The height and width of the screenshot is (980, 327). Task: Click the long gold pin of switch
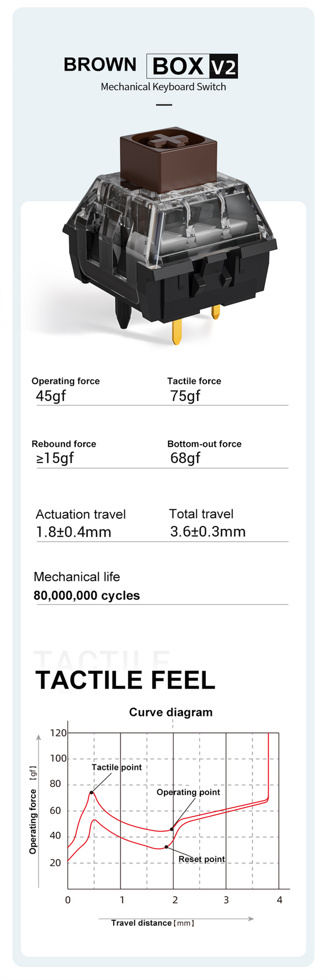[177, 331]
